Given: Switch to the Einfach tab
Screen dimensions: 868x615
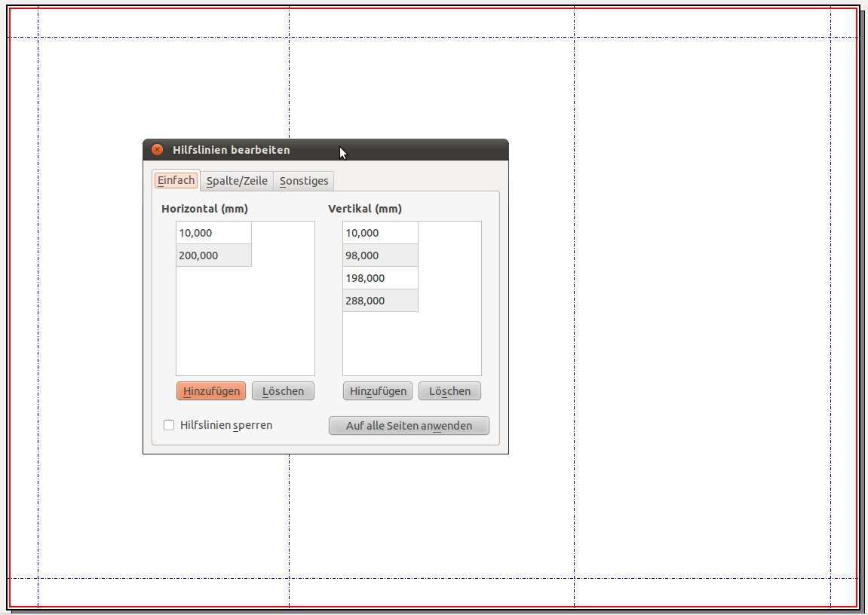Looking at the screenshot, I should pos(176,180).
